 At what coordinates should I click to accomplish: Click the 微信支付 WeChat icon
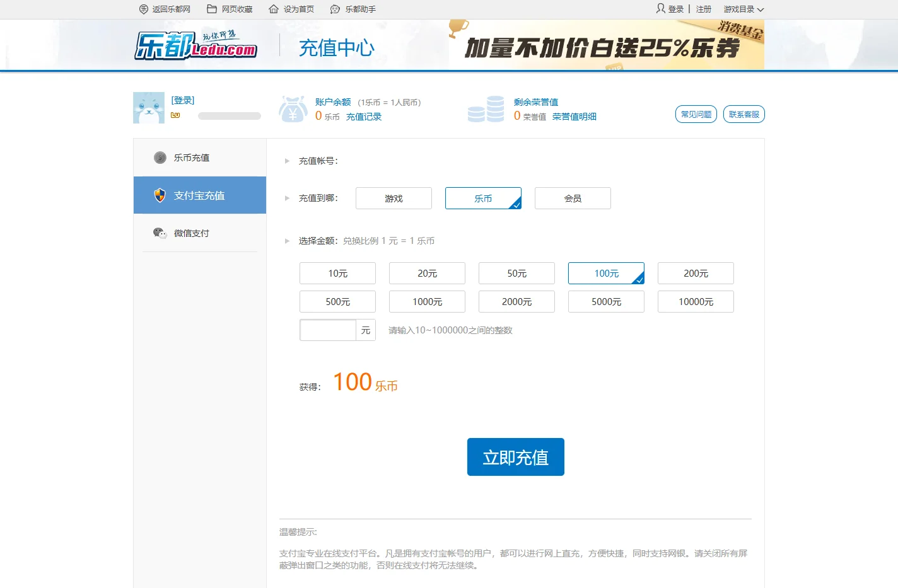pos(160,233)
